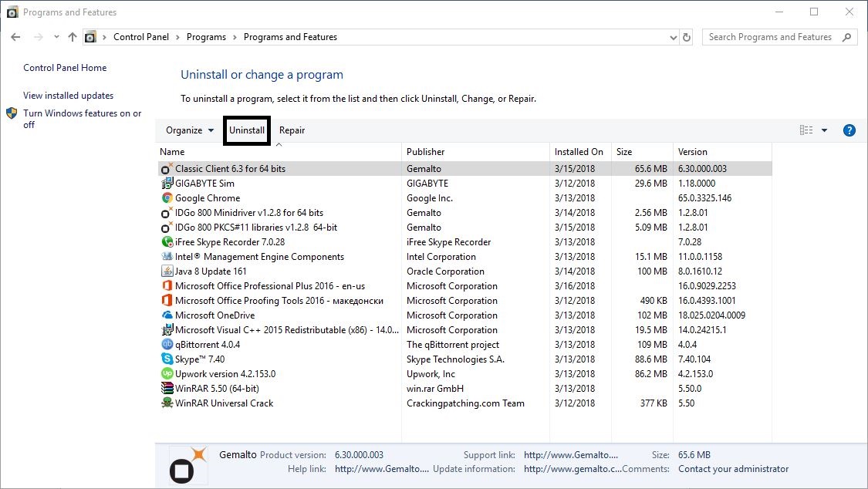Viewport: 868px width, 489px height.
Task: Click the Classic Client 6.3 program icon
Action: point(167,168)
